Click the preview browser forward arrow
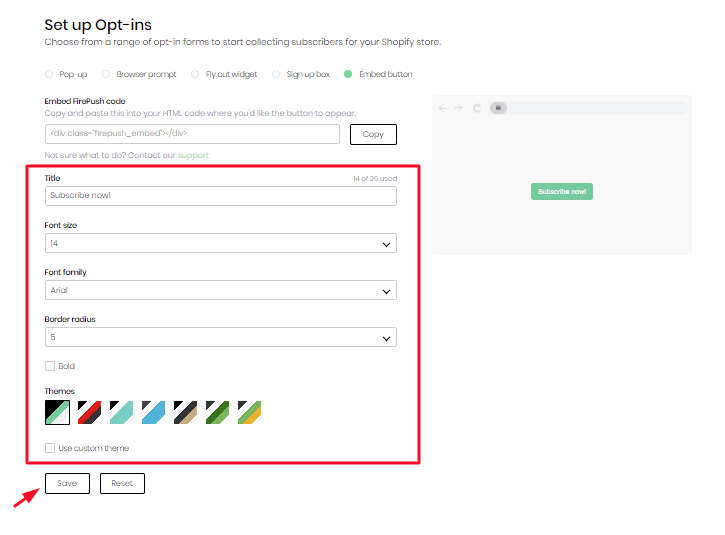The width and height of the screenshot is (725, 535). tap(458, 108)
